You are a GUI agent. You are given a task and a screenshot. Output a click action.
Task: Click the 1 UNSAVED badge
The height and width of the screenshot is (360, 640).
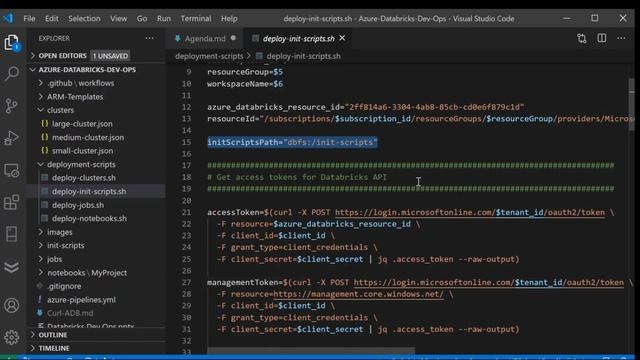pyautogui.click(x=110, y=56)
